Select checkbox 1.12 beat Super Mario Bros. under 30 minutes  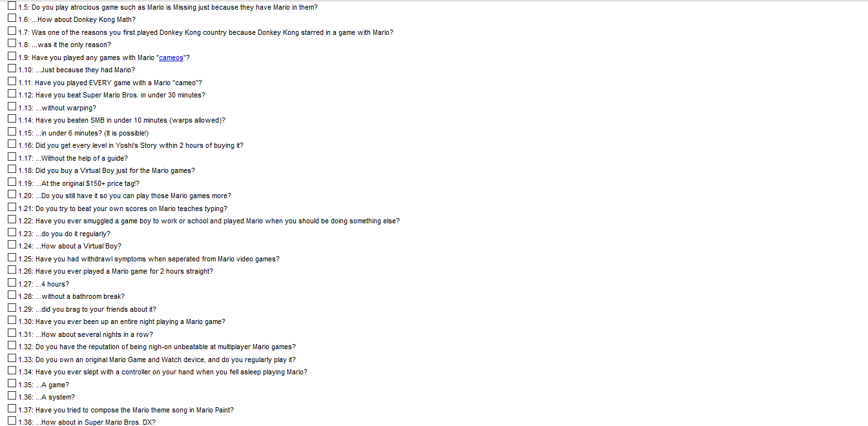[12, 94]
